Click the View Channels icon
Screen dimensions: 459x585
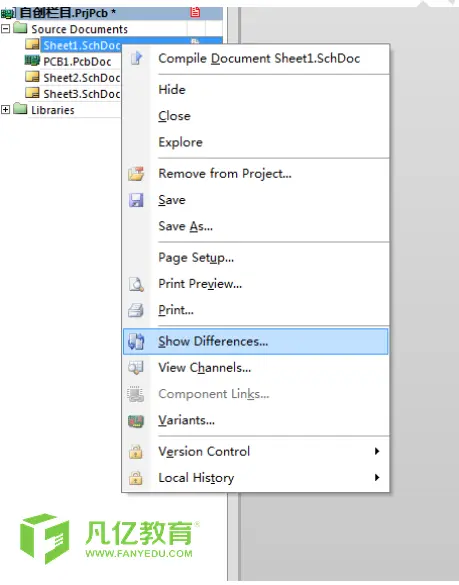point(136,367)
